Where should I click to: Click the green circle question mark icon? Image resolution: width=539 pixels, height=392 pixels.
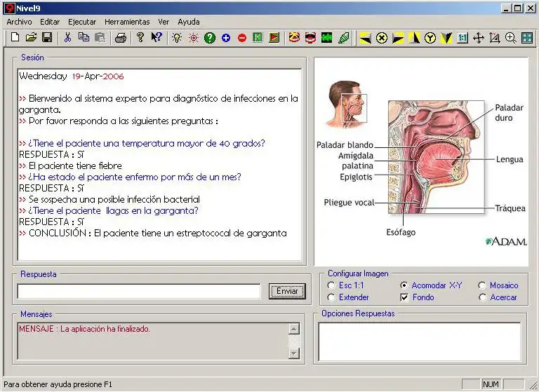coord(210,37)
